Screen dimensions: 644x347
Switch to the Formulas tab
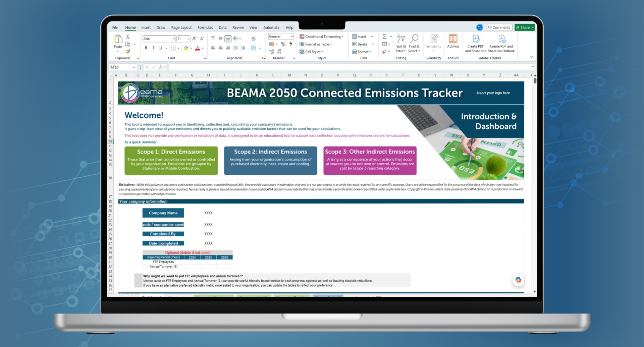point(205,27)
